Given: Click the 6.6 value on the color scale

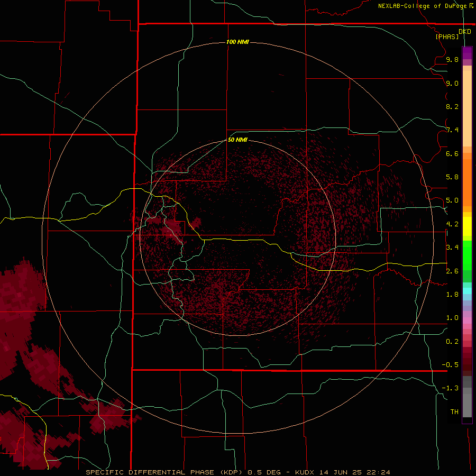Looking at the screenshot, I should 452,153.
